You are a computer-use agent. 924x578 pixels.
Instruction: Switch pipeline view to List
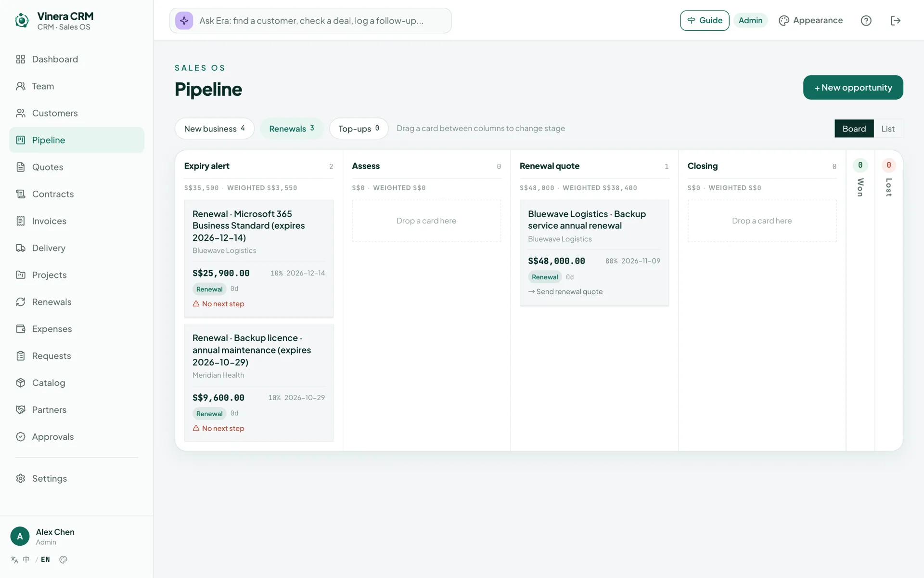coord(888,129)
